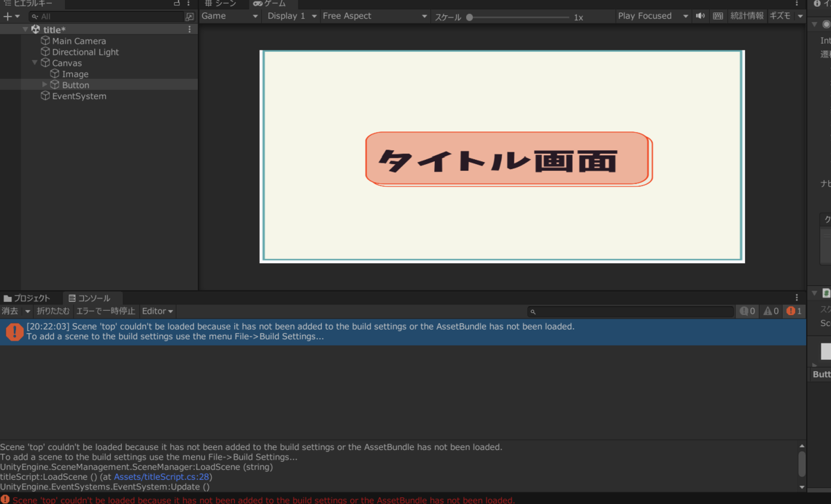Click the Unity scene icon beside title*
The height and width of the screenshot is (504, 831).
35,30
